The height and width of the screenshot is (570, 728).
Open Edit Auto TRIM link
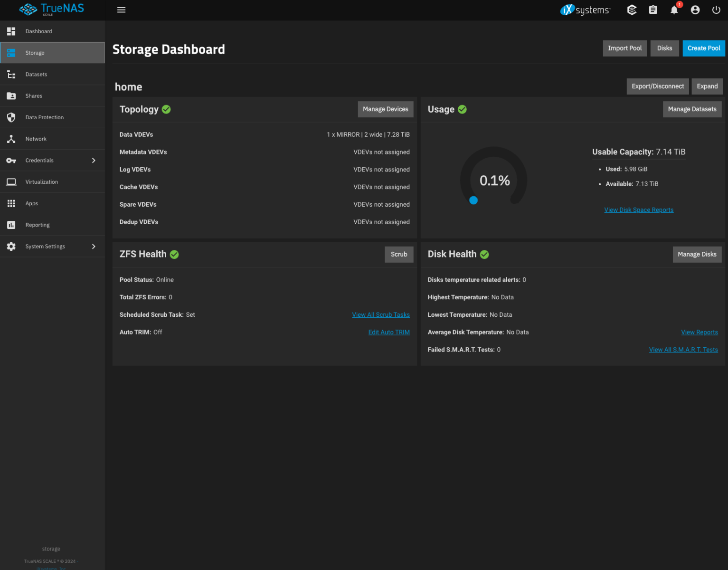pos(389,332)
